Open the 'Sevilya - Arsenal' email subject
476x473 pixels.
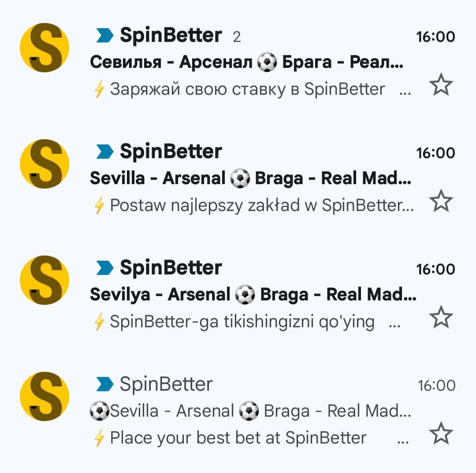(253, 295)
